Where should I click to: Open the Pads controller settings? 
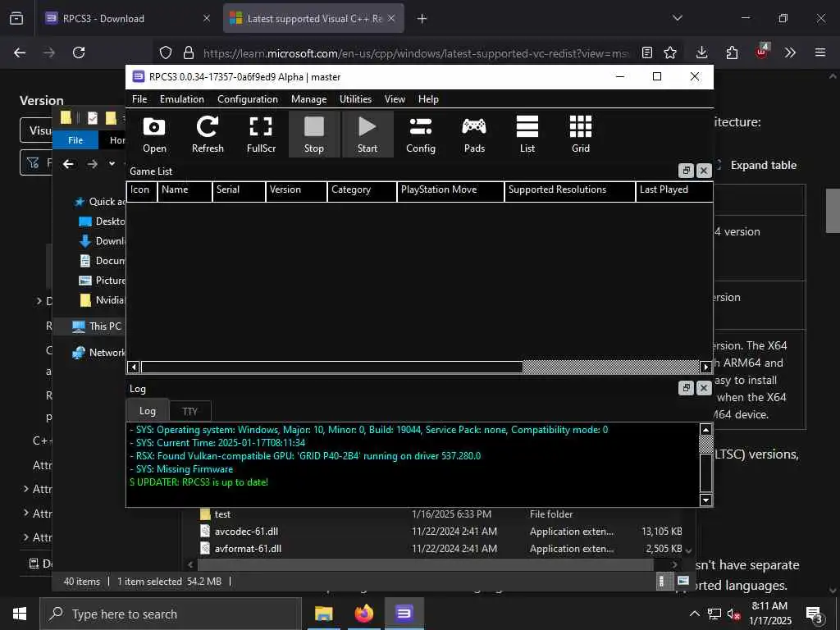point(474,135)
